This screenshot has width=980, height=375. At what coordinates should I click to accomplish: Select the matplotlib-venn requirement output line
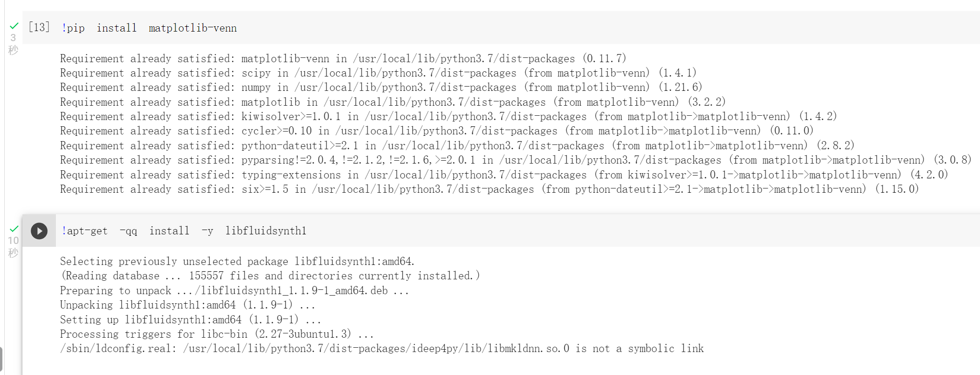342,58
